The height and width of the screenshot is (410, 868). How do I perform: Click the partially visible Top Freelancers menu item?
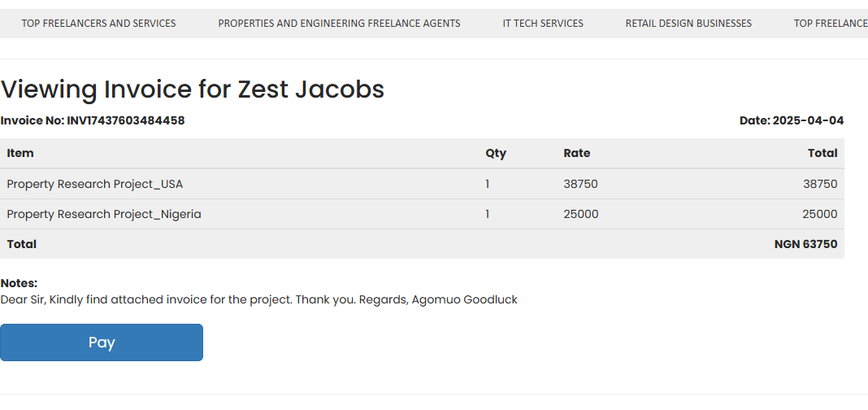click(x=831, y=24)
